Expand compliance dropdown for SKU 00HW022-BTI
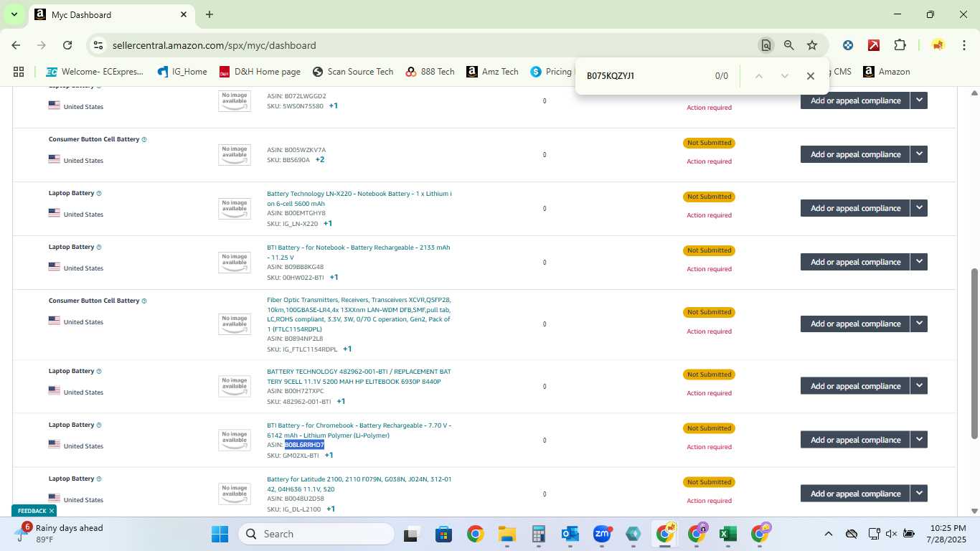Screen dimensions: 980x551 [x=919, y=262]
